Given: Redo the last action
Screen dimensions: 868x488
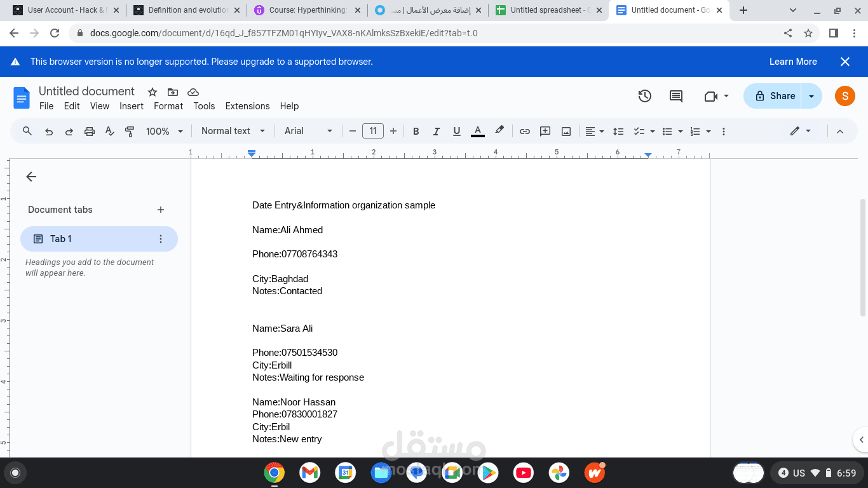Looking at the screenshot, I should point(69,132).
